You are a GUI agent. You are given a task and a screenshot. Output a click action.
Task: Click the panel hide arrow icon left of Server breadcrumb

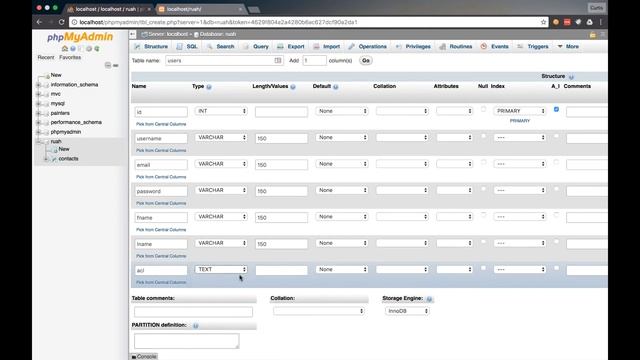click(133, 34)
